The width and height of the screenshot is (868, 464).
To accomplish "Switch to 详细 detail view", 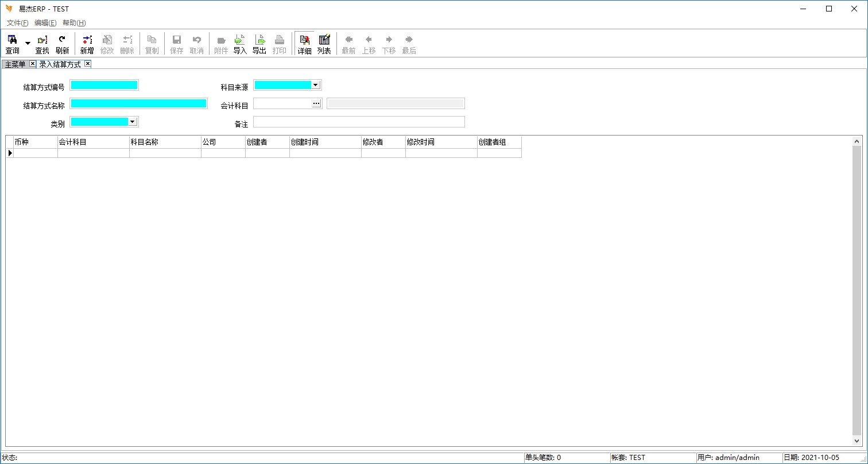I will coord(304,44).
